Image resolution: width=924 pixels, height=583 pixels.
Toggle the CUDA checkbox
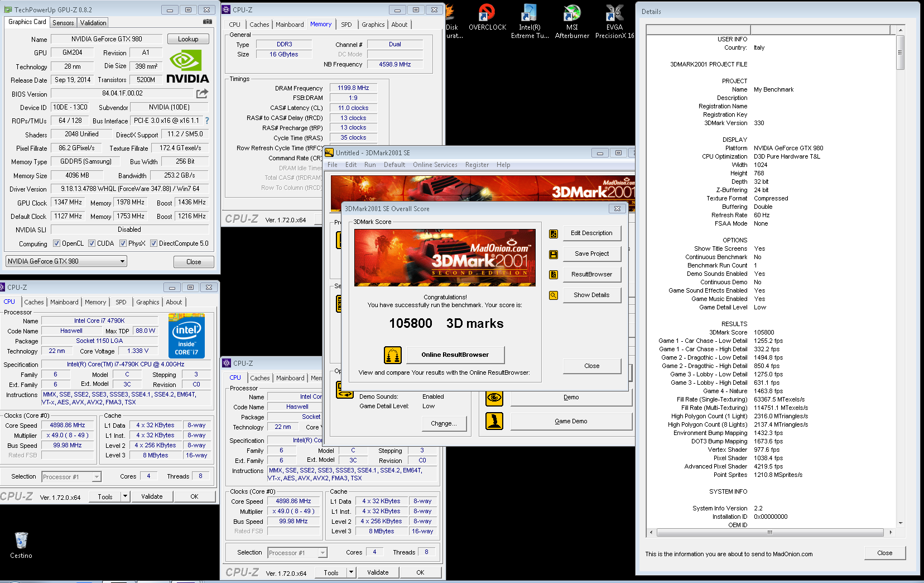[92, 243]
